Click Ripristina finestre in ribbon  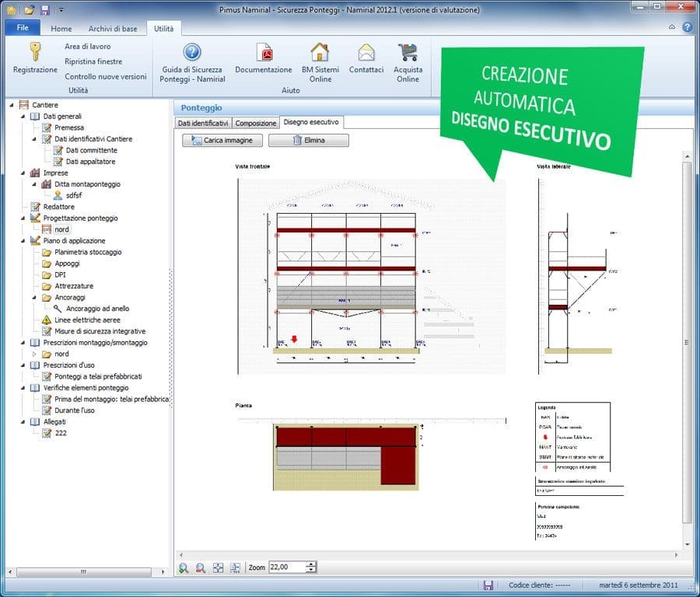93,61
